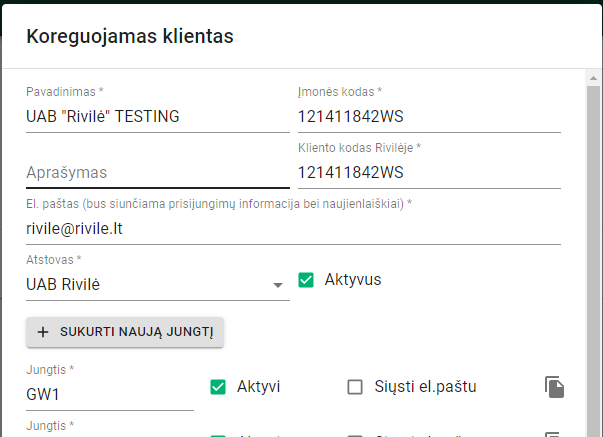This screenshot has width=603, height=437.
Task: Focus the Įmonės kodas field
Action: point(428,116)
